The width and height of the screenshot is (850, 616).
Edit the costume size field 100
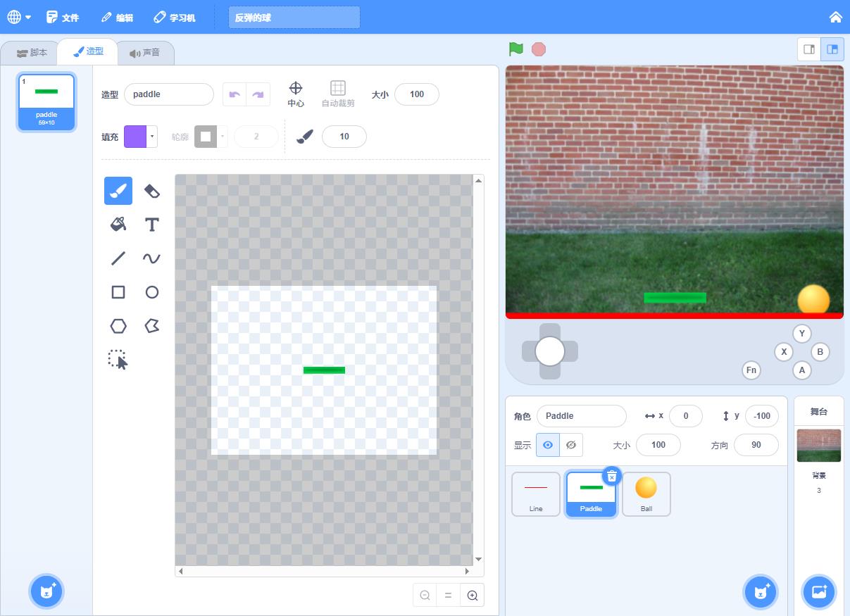click(417, 94)
